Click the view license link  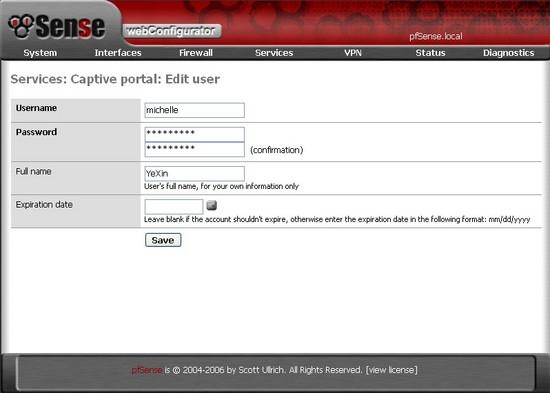pos(392,370)
